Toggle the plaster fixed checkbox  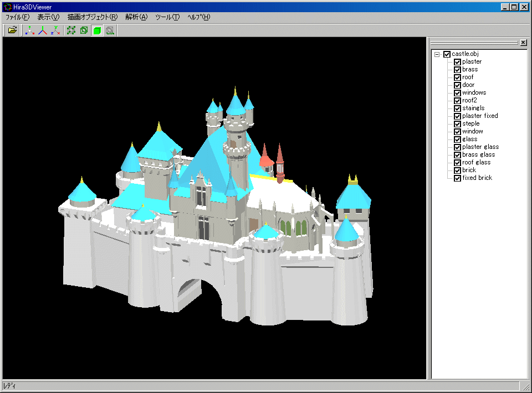(457, 116)
